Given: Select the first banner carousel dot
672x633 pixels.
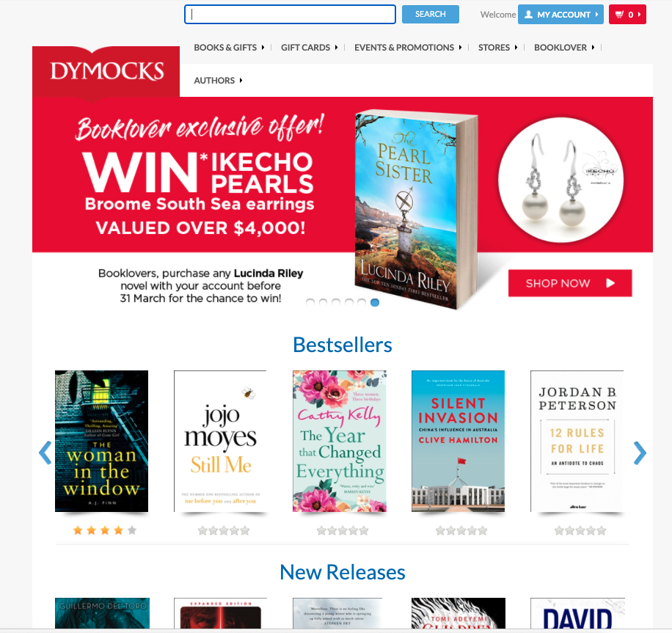Looking at the screenshot, I should click(x=310, y=303).
